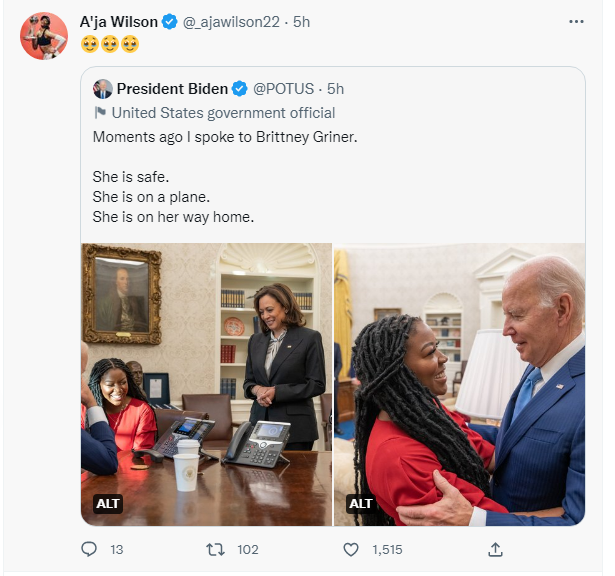Like the tweet with the heart icon
615x576 pixels.
[351, 549]
